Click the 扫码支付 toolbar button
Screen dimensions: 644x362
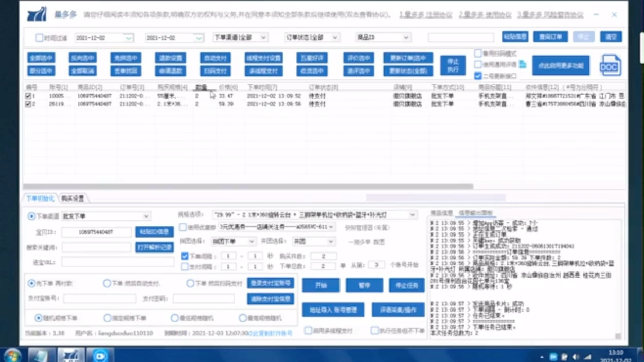216,70
